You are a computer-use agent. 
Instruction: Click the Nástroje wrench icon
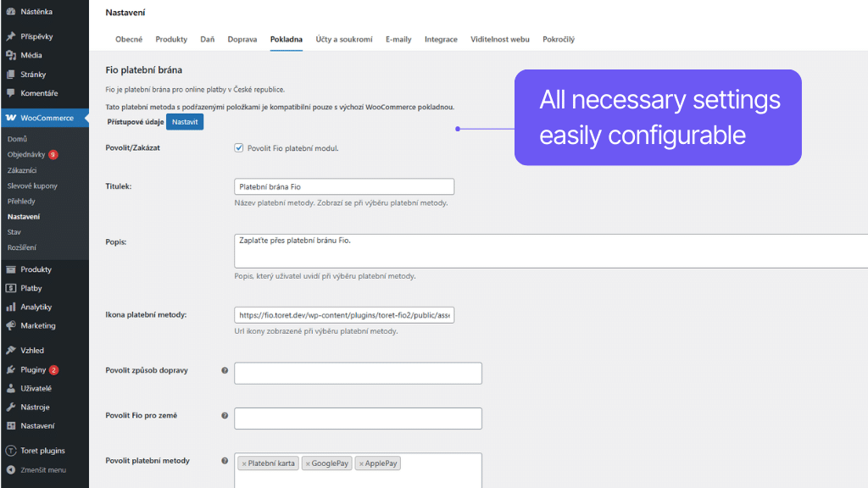[x=11, y=407]
